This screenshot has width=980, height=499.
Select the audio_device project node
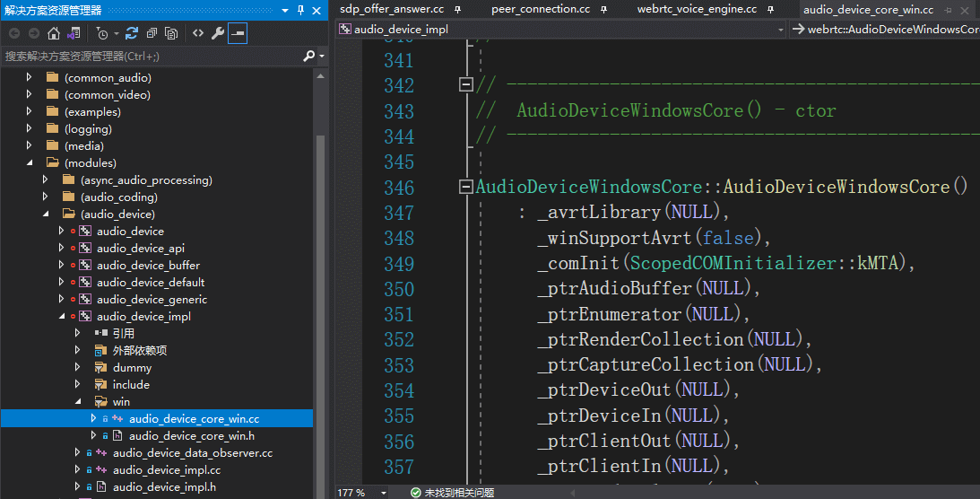point(130,231)
